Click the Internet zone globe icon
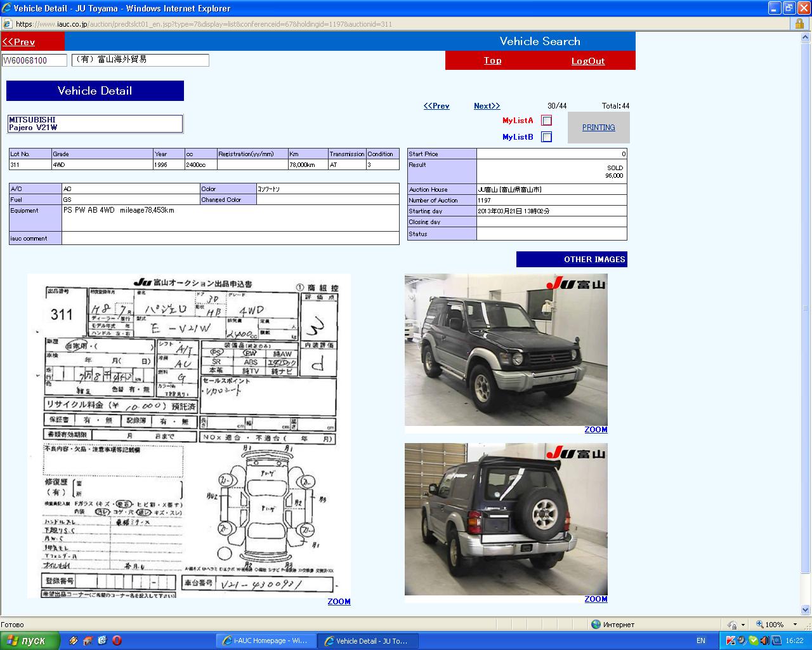Viewport: 812px width, 650px height. point(596,625)
